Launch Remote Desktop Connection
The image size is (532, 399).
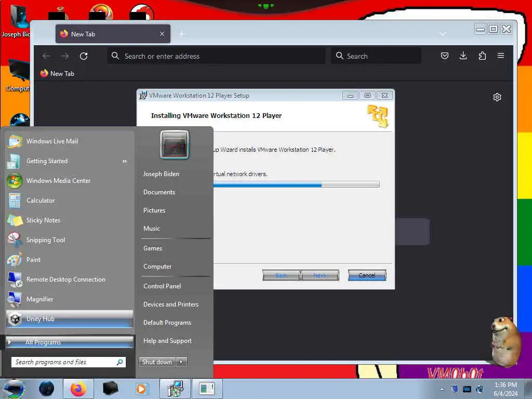70,279
